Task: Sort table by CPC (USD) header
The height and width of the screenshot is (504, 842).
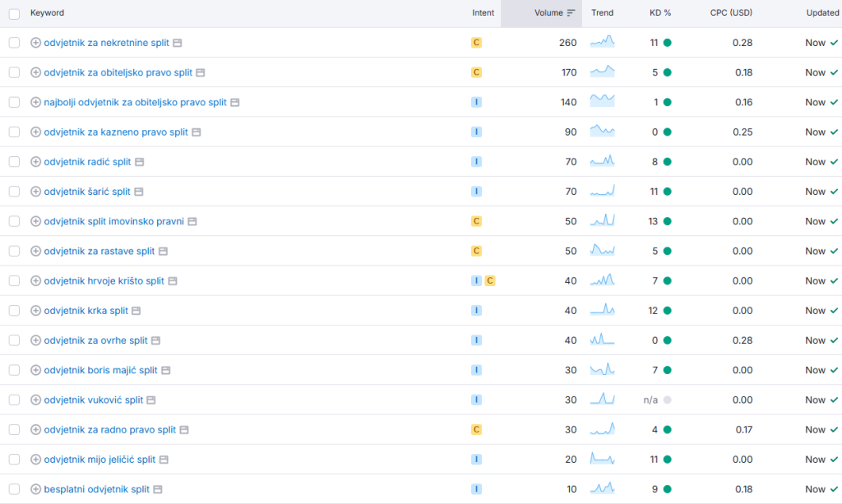Action: coord(731,13)
